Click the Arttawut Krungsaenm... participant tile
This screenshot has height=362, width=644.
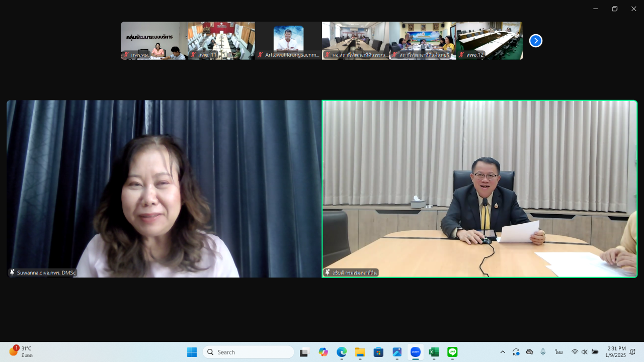288,41
